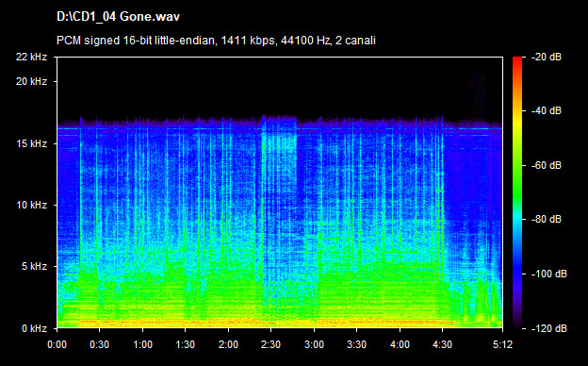
Task: Click the 15 kHz frequency axis label
Action: click(x=31, y=143)
